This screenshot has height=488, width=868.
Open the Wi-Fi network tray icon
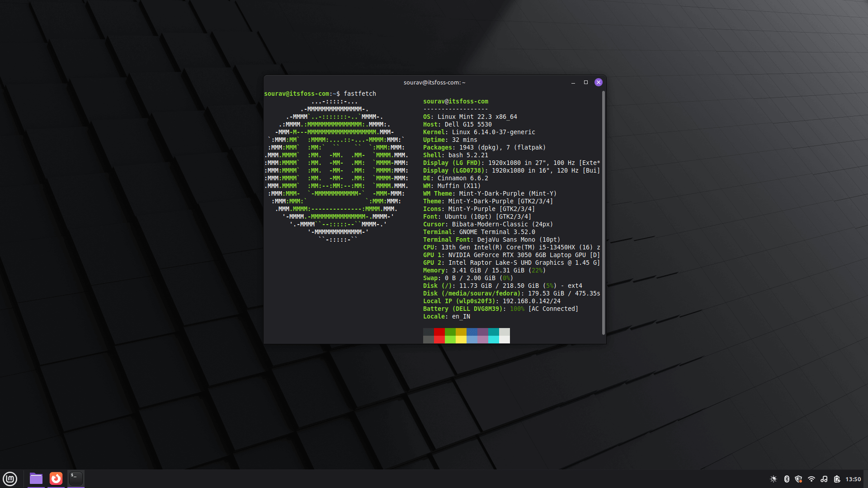(x=812, y=479)
